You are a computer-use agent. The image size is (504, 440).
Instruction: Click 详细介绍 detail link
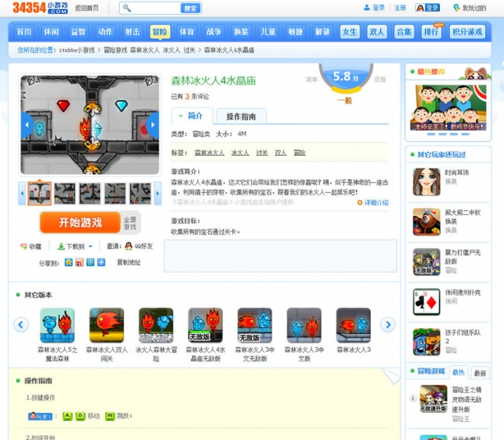373,202
